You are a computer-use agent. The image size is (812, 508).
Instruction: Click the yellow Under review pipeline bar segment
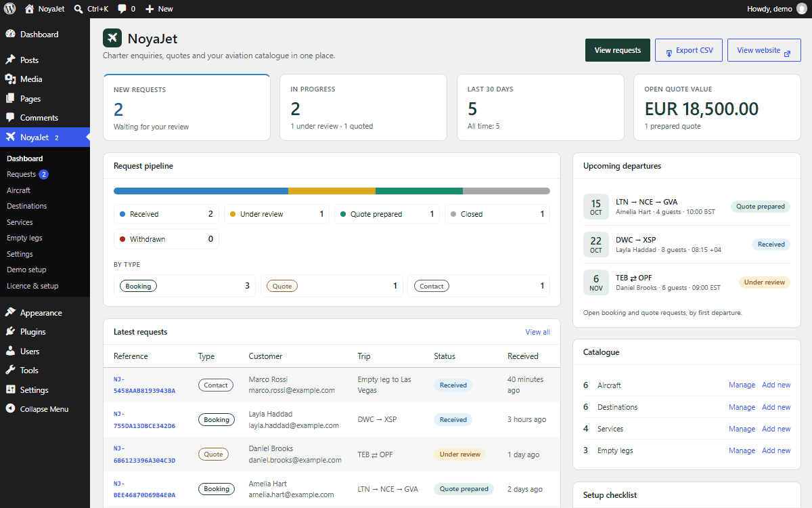tap(332, 191)
